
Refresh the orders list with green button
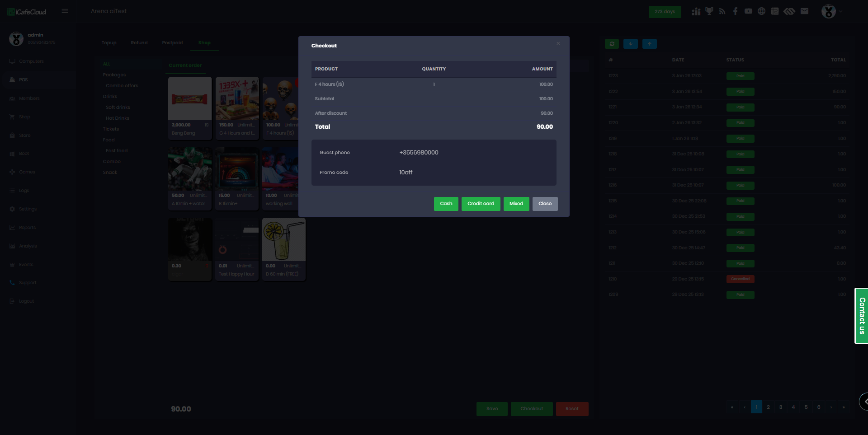(612, 44)
